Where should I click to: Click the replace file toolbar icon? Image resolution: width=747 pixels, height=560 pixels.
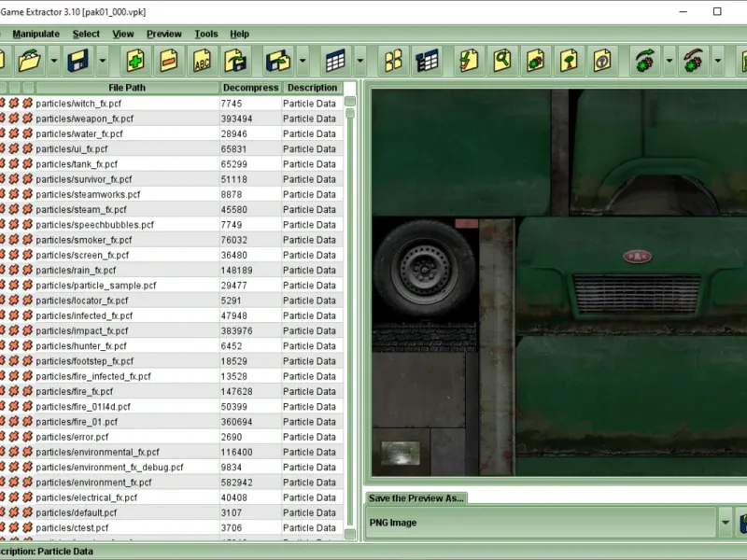(236, 61)
